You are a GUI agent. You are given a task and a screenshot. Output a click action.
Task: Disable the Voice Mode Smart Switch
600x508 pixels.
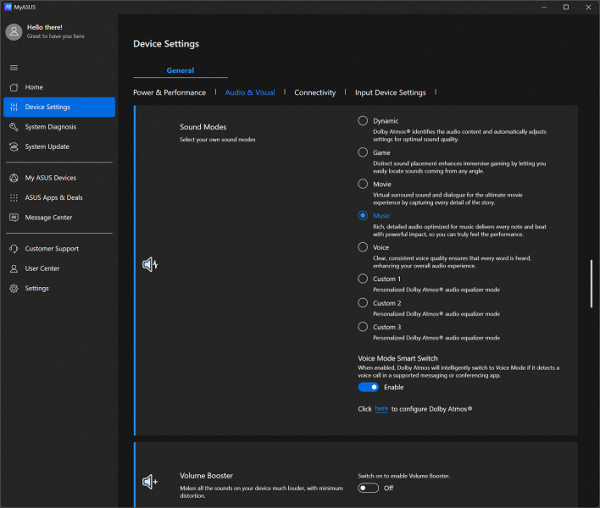pos(368,387)
